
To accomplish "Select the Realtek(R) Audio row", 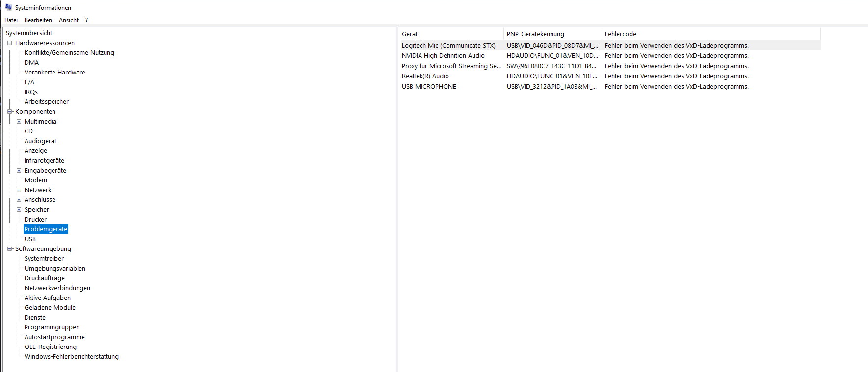I will tap(610, 76).
